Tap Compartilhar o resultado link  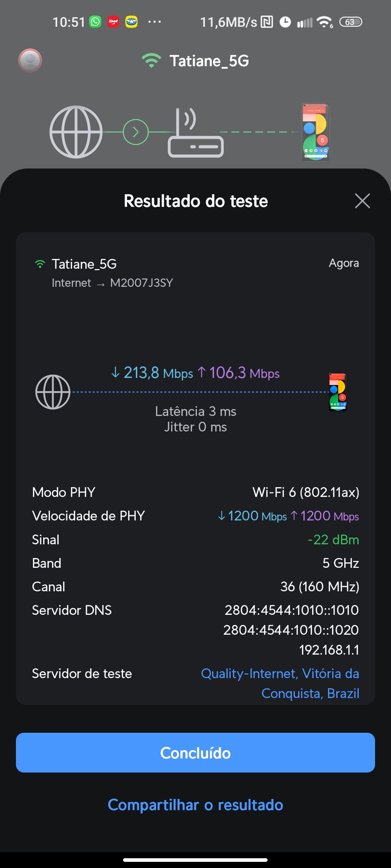coord(195,805)
